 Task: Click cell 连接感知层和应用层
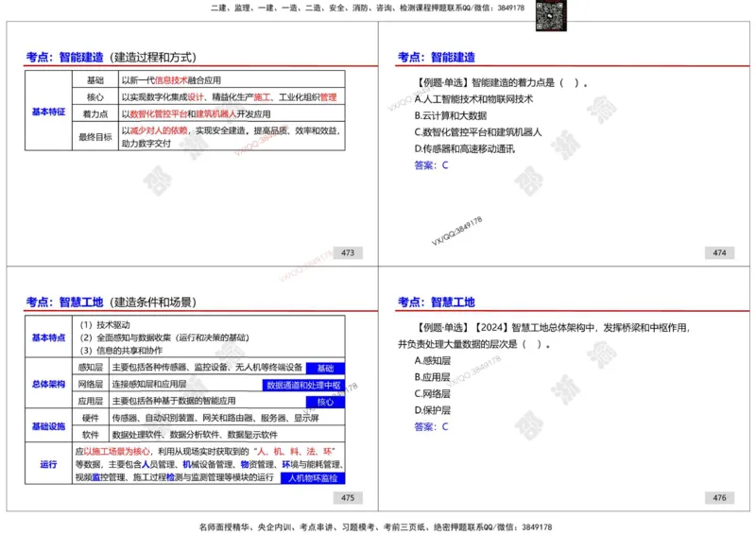pos(149,384)
